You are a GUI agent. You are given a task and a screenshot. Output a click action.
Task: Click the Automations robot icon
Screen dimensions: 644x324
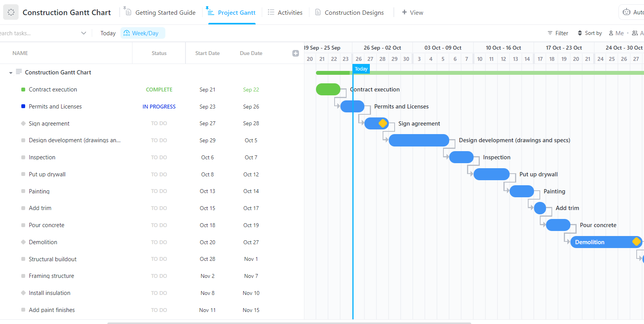click(627, 12)
